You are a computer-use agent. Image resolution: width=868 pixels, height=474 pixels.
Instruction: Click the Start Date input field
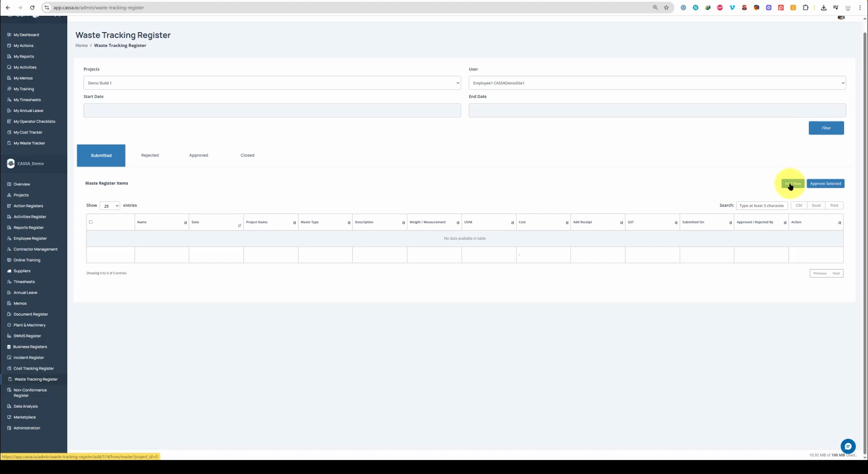272,111
